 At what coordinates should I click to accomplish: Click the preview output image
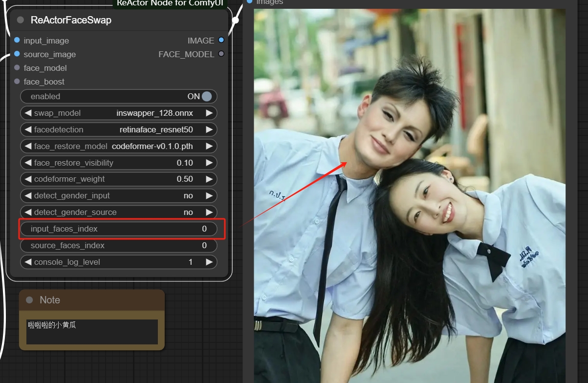pos(409,195)
